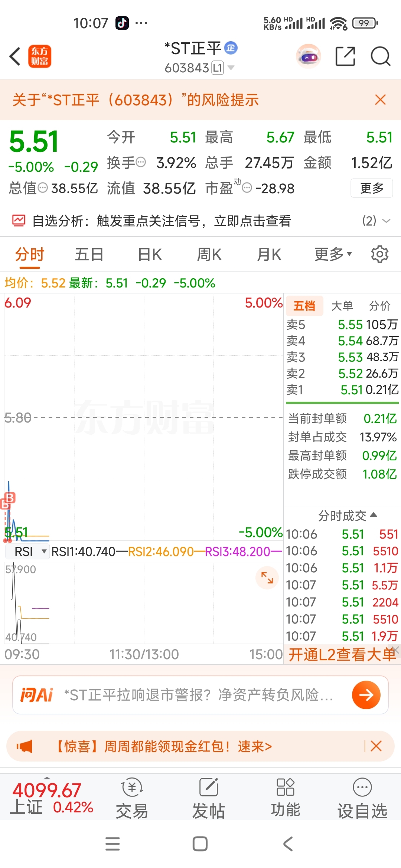Tap 设自选 to add to watchlist
This screenshot has width=401, height=868.
pos(362,798)
